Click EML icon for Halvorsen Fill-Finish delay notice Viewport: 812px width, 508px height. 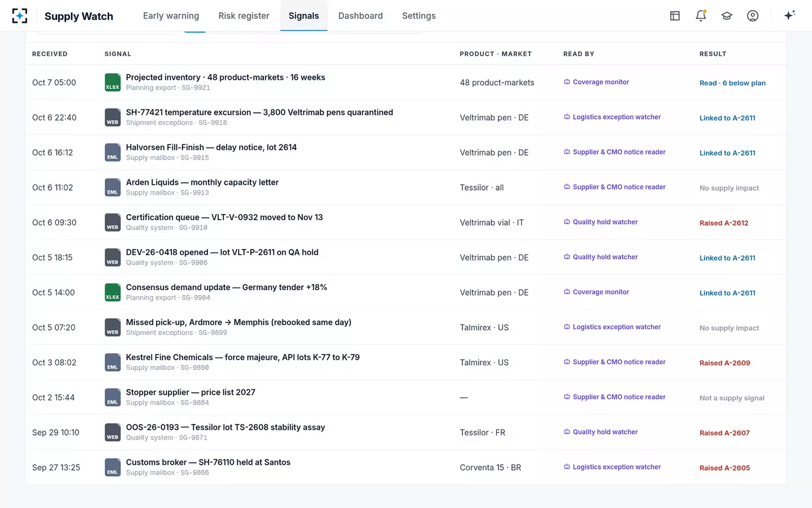tap(113, 152)
